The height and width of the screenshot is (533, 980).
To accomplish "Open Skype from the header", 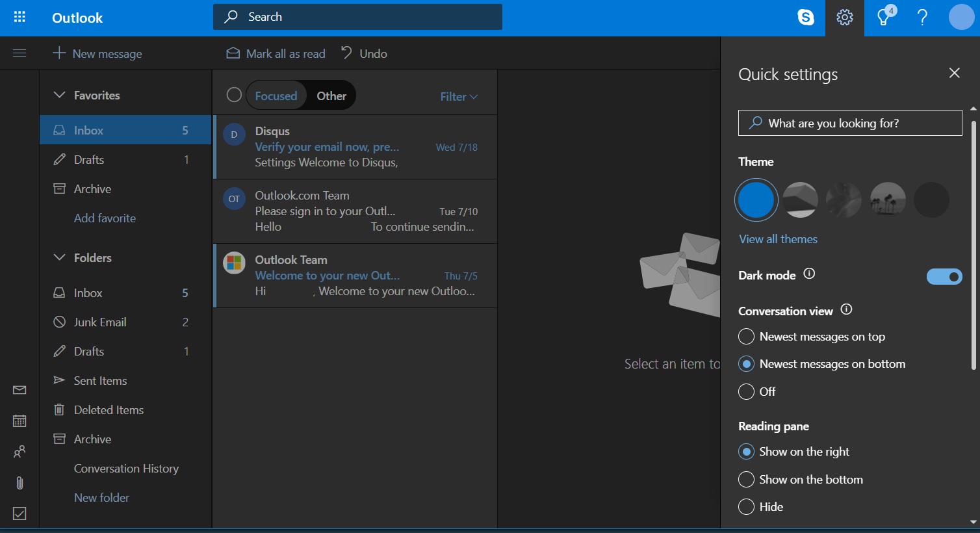I will click(x=806, y=18).
